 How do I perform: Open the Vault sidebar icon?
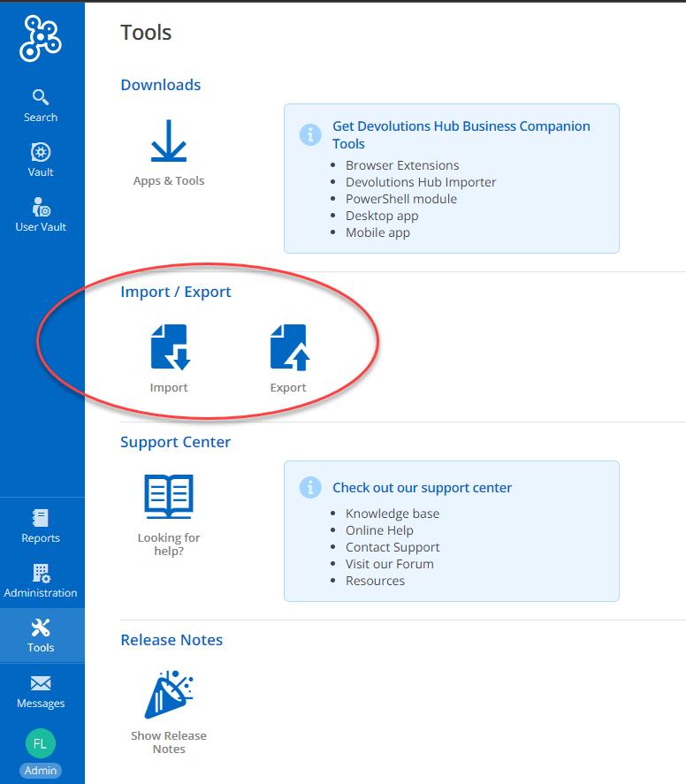click(x=41, y=160)
